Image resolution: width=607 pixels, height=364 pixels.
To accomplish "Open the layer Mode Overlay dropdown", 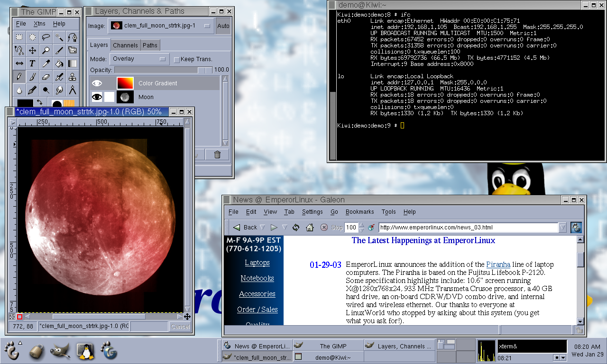I will pyautogui.click(x=139, y=59).
